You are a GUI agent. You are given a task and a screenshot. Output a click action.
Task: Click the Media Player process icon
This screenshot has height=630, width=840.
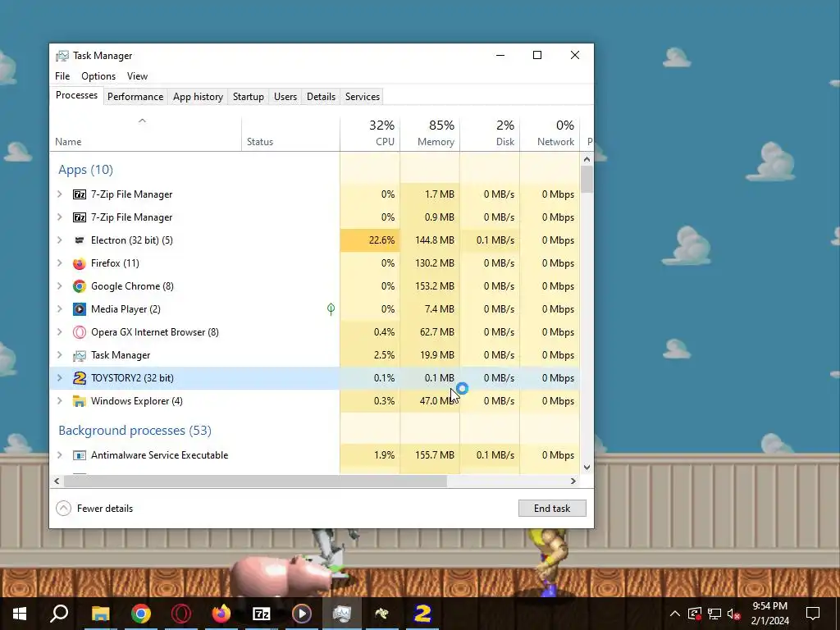tap(80, 309)
